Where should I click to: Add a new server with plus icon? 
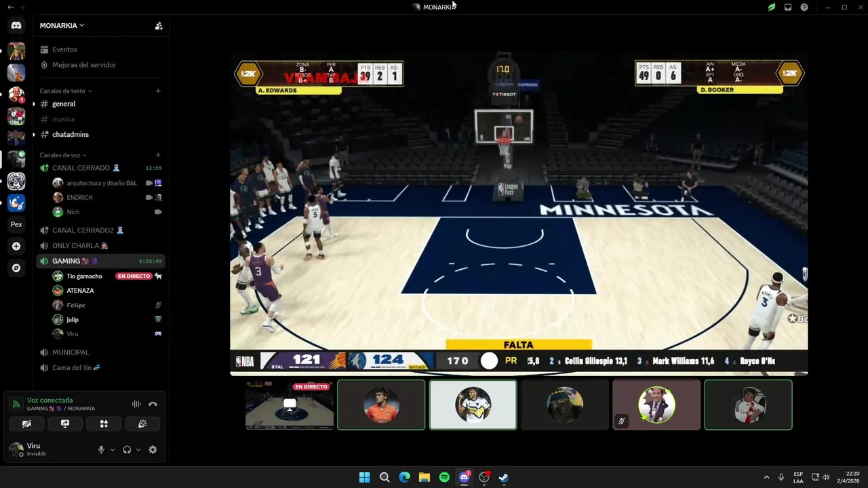pyautogui.click(x=16, y=246)
